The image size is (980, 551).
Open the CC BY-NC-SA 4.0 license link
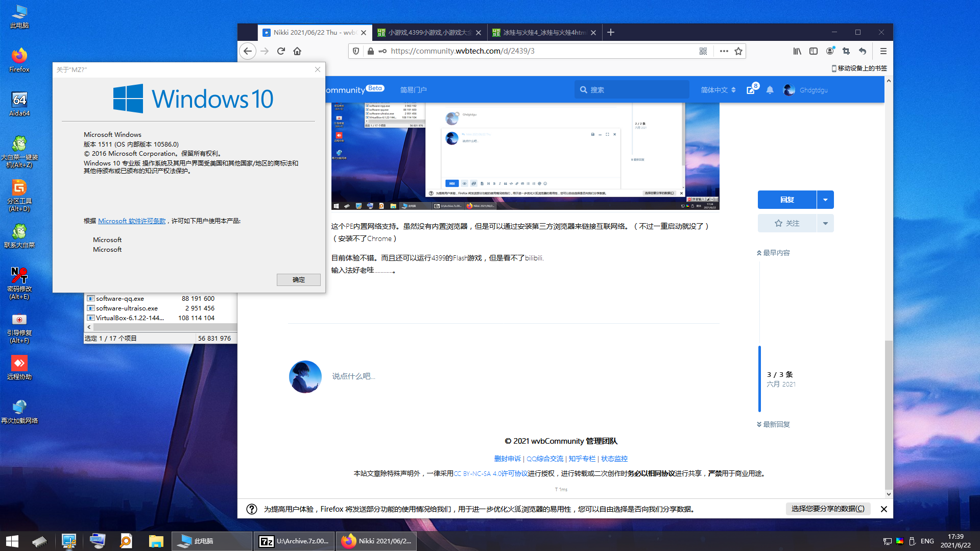point(490,473)
